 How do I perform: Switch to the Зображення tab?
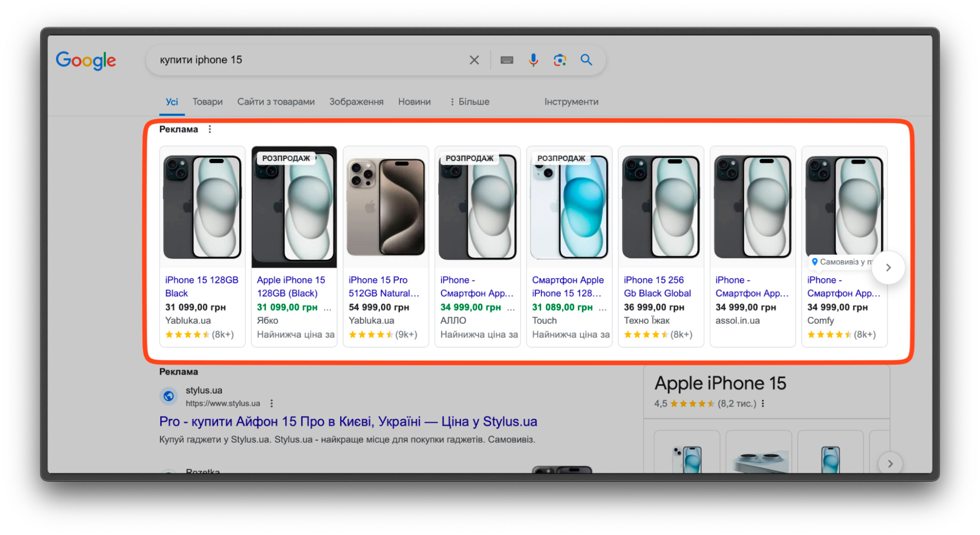point(356,102)
